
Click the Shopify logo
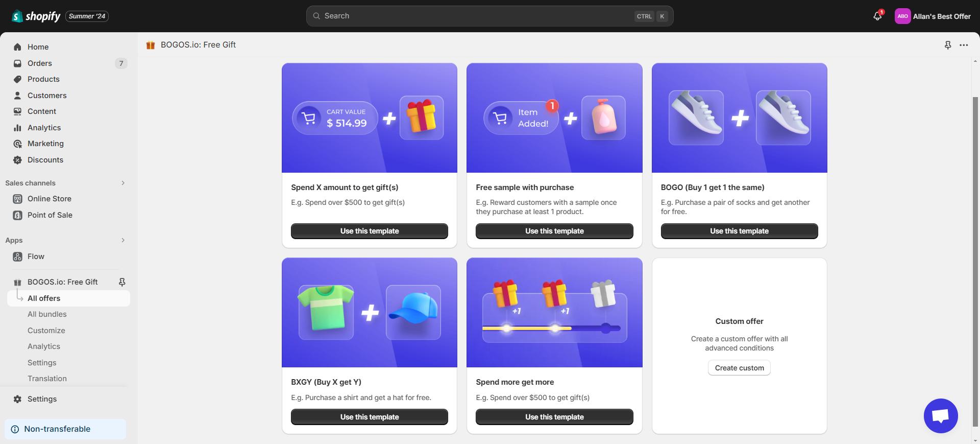coord(36,16)
